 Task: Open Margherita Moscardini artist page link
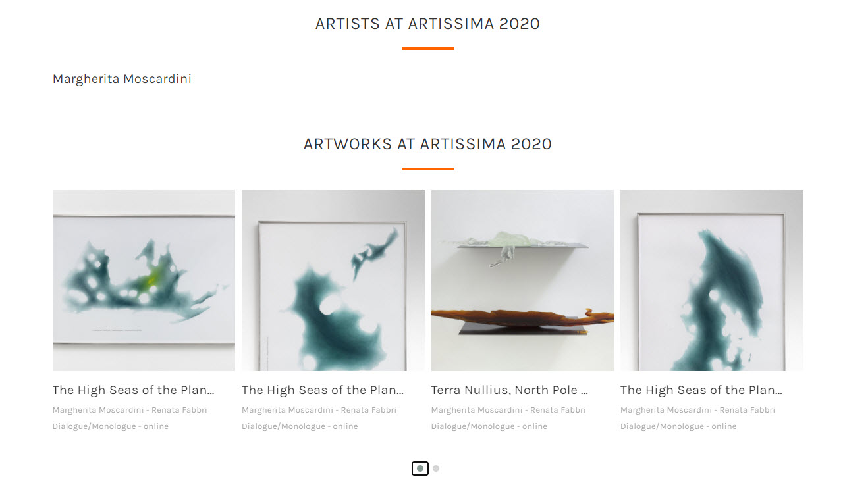click(x=122, y=79)
